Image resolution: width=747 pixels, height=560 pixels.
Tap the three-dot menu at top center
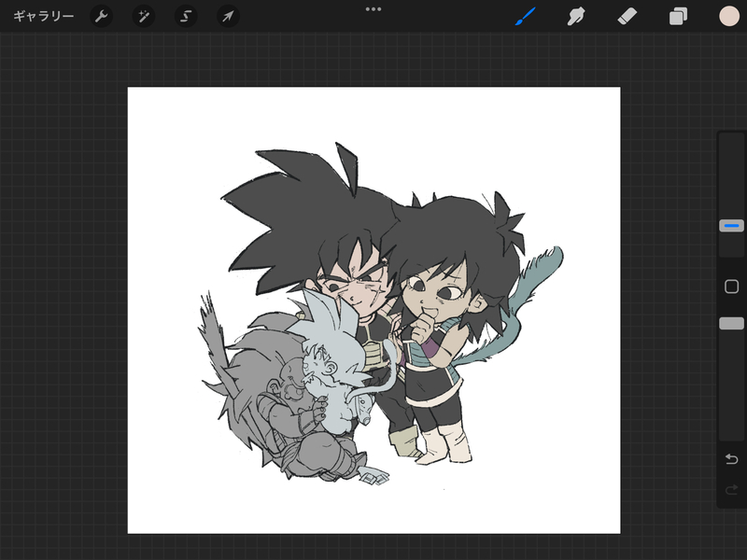coord(373,9)
